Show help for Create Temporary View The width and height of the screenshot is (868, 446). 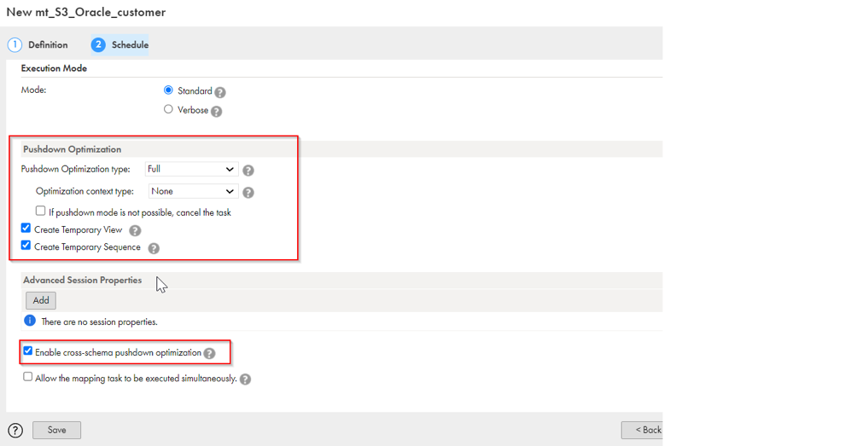click(x=135, y=230)
